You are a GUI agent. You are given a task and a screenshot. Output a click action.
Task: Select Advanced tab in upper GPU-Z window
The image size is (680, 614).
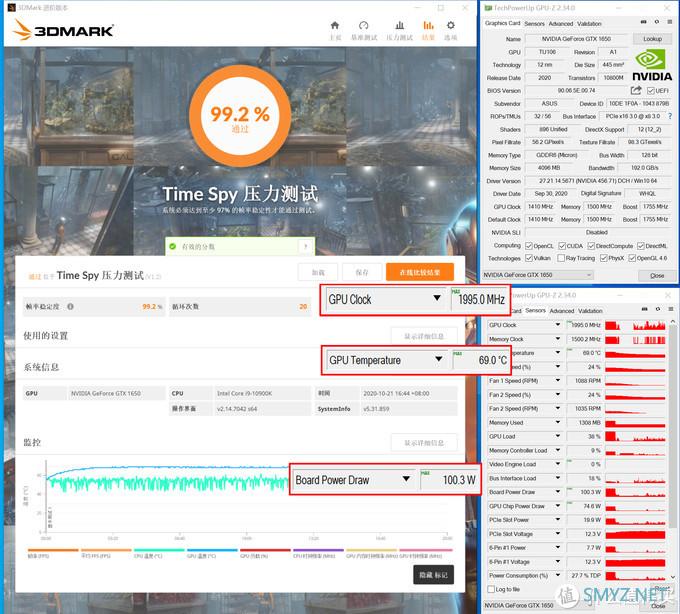pyautogui.click(x=561, y=24)
